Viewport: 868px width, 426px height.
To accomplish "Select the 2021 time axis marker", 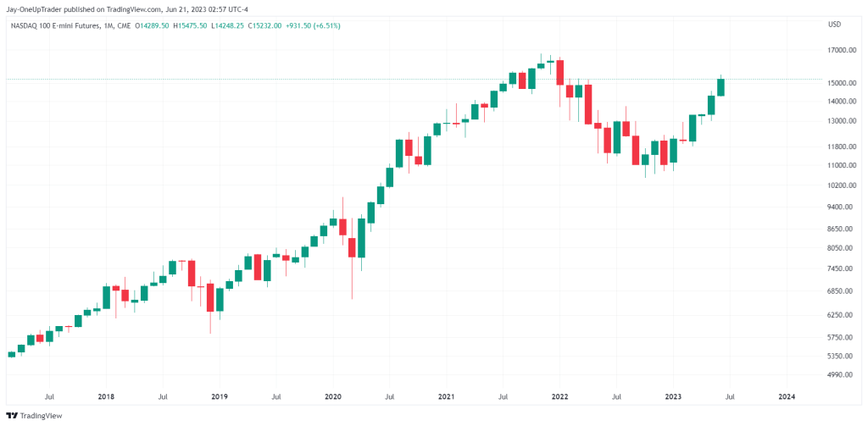I will (446, 396).
